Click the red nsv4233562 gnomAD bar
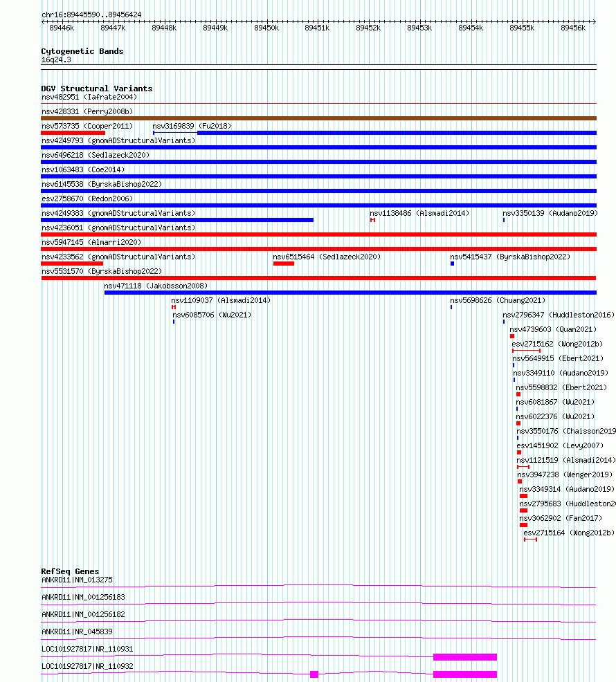The image size is (616, 682). [72, 264]
